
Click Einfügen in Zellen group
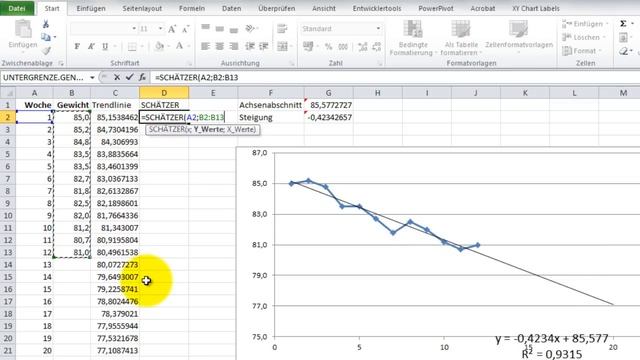pyautogui.click(x=584, y=24)
